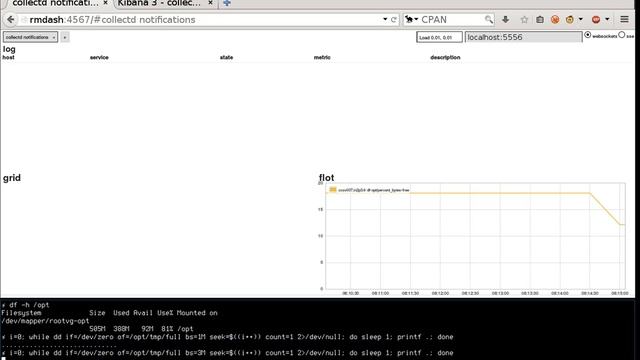Click the flot legend color swatch
Image resolution: width=640 pixels, height=360 pixels.
click(x=333, y=190)
